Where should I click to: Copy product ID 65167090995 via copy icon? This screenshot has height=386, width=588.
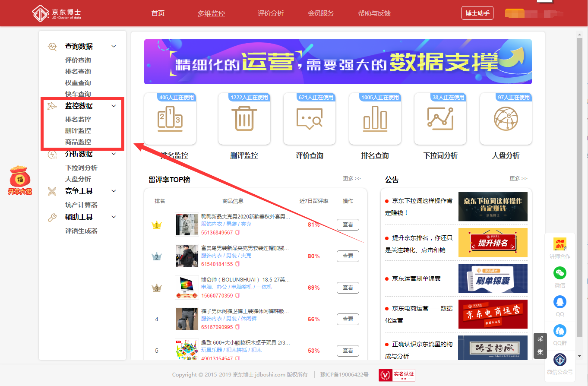click(x=237, y=327)
